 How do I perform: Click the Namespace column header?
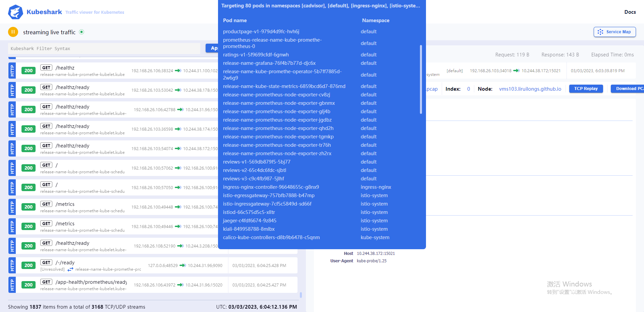point(376,20)
